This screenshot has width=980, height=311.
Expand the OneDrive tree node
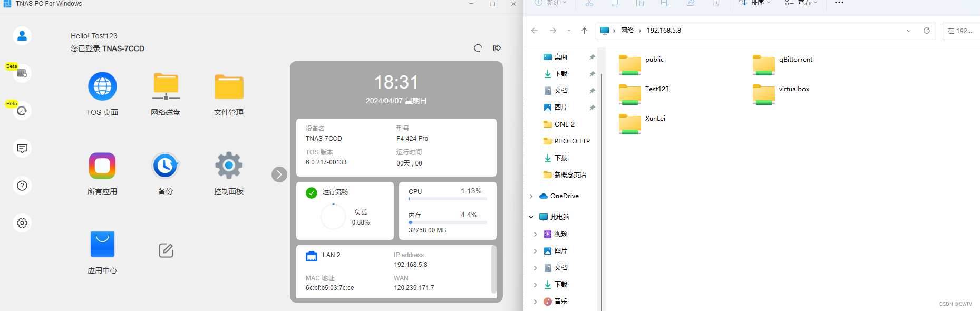pos(531,196)
